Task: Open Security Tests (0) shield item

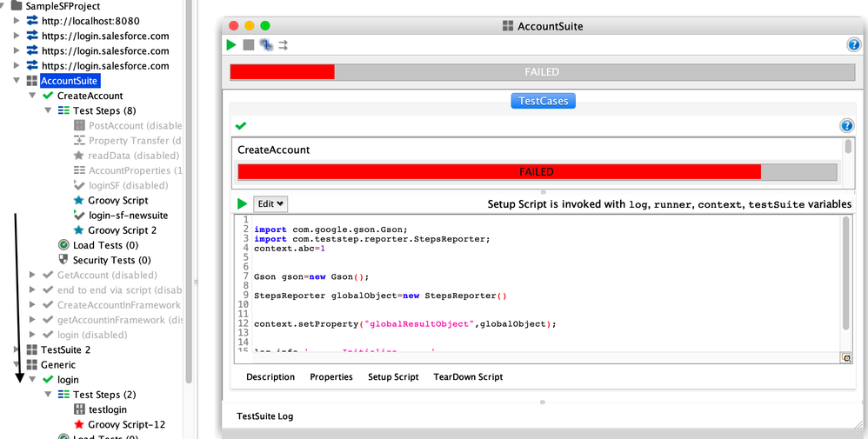Action: click(111, 260)
